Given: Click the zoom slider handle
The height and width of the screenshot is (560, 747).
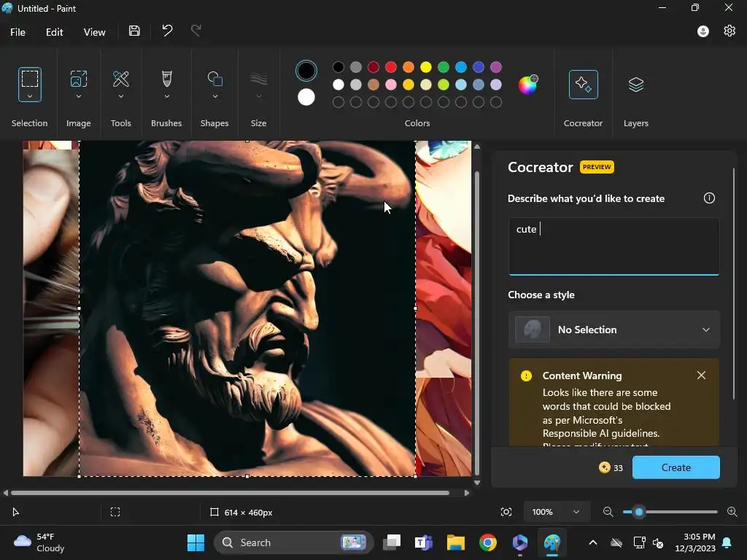Looking at the screenshot, I should pos(639,512).
